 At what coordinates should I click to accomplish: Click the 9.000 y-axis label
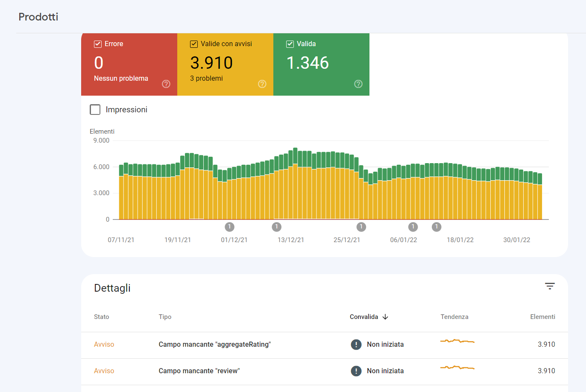tap(101, 140)
